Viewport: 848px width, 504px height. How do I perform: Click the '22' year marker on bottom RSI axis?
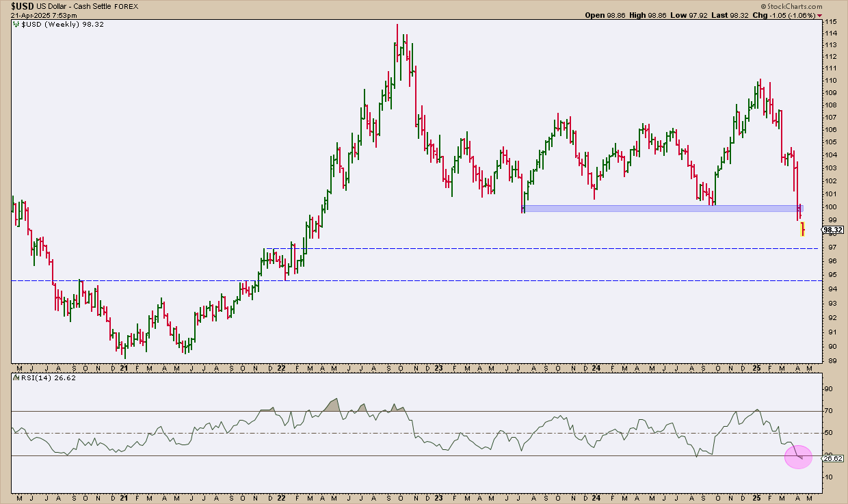click(281, 497)
